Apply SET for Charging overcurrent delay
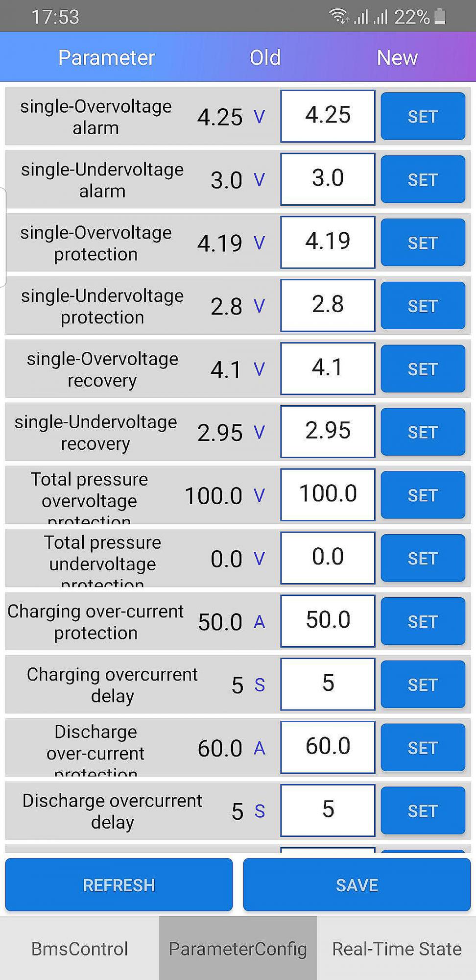 (x=423, y=685)
